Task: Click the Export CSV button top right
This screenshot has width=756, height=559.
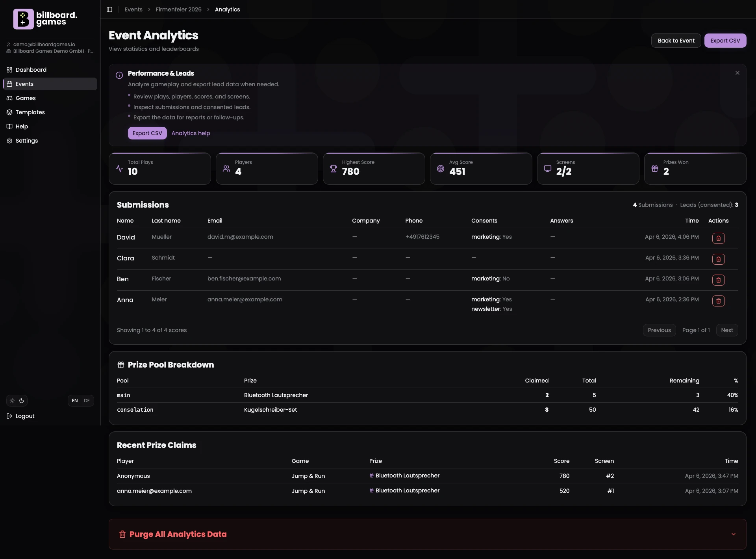Action: coord(725,40)
